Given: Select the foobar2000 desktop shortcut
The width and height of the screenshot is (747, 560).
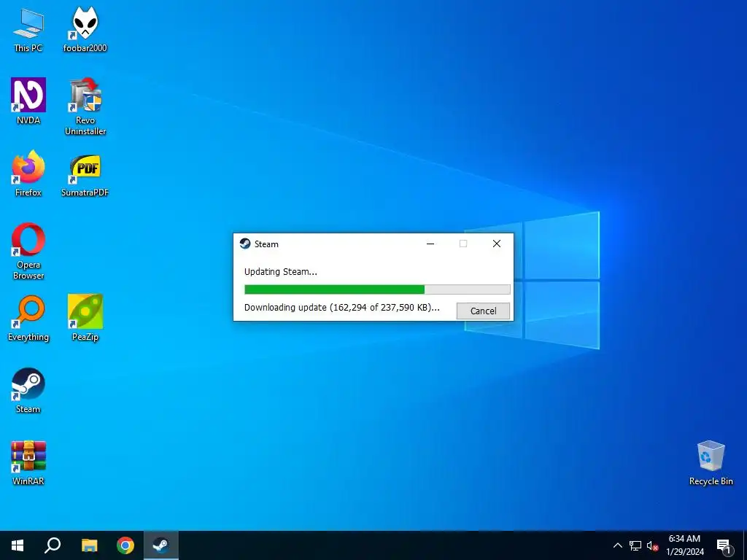Looking at the screenshot, I should [x=85, y=29].
